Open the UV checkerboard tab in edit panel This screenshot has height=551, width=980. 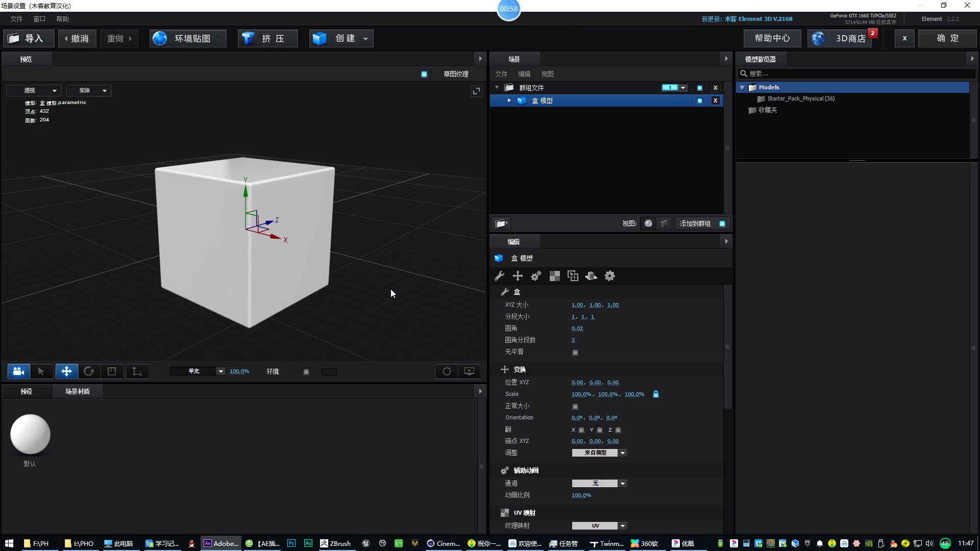[554, 276]
